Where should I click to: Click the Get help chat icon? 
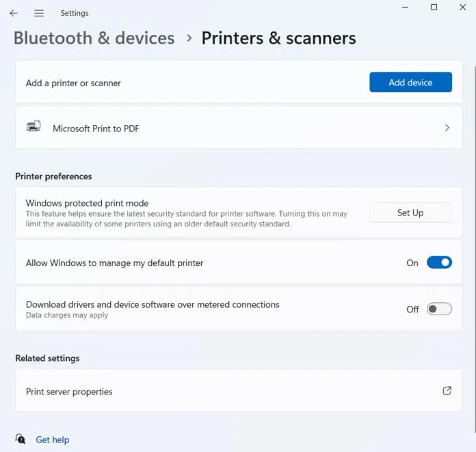(x=21, y=439)
